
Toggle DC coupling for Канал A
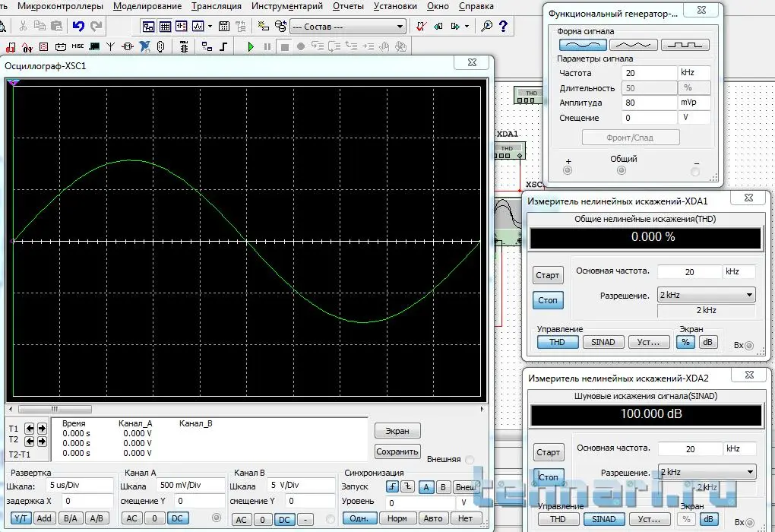point(176,518)
